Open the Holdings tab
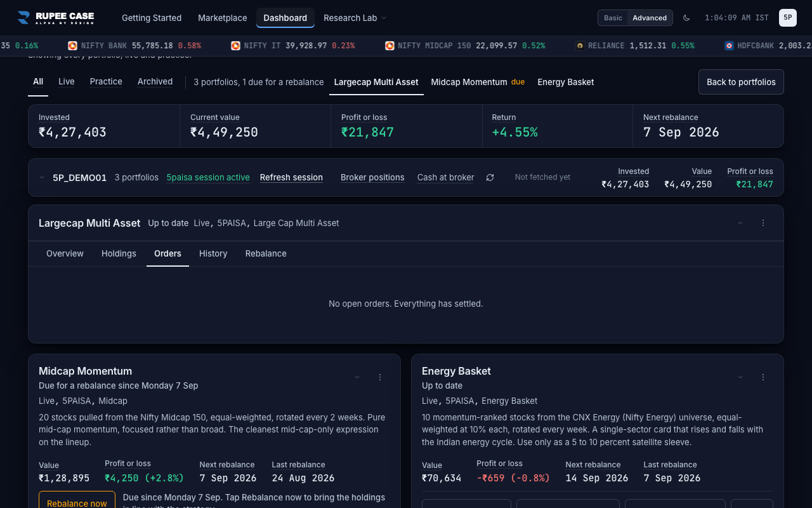812x508 pixels. coord(119,253)
